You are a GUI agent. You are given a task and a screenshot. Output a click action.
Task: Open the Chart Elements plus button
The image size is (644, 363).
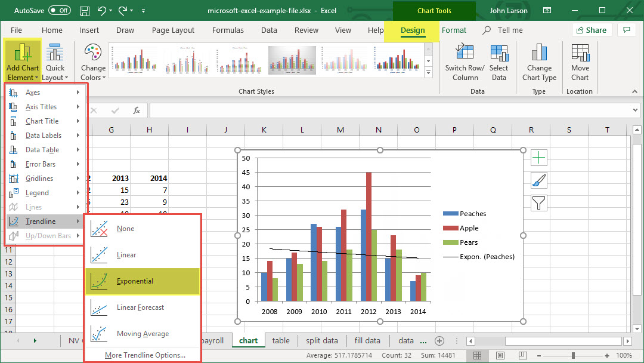(539, 158)
